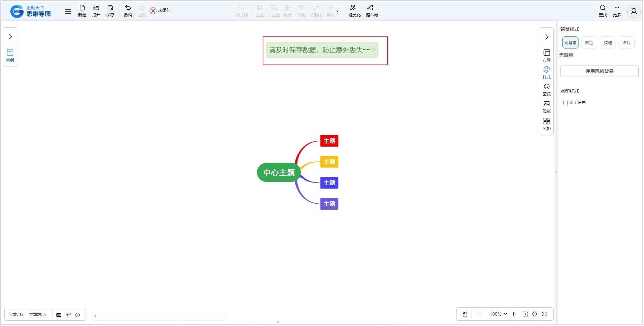Open the 大纲 outline view
Screen dimensions: 644x326
click(10, 56)
